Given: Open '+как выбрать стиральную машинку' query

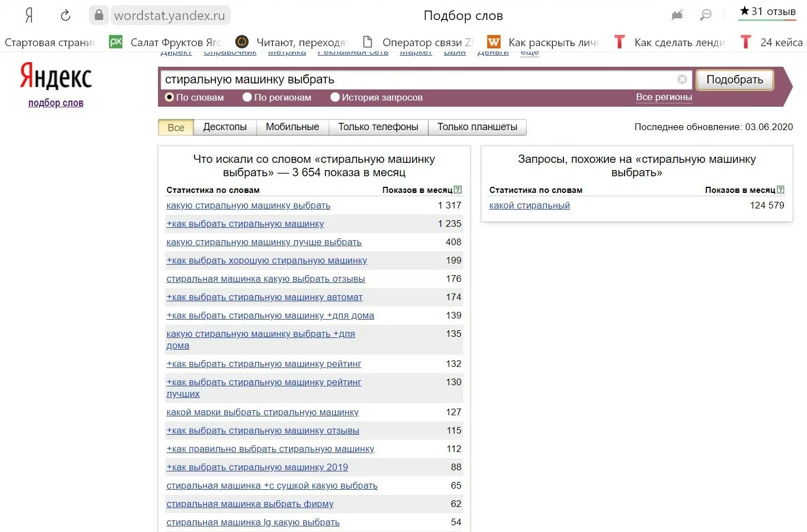Looking at the screenshot, I should (245, 223).
